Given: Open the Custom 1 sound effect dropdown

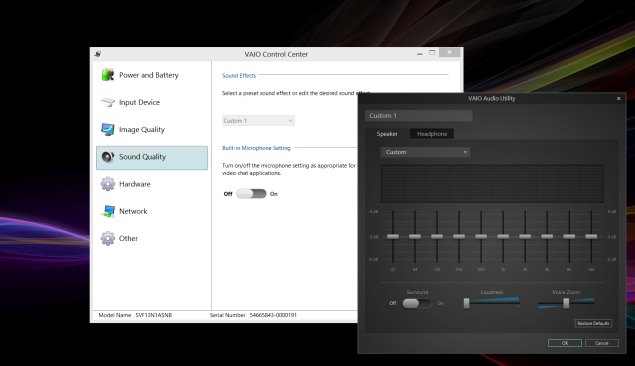Looking at the screenshot, I should click(x=258, y=121).
